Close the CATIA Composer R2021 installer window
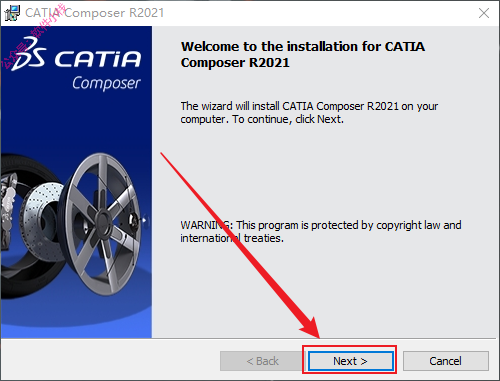500x381 pixels. (x=484, y=13)
